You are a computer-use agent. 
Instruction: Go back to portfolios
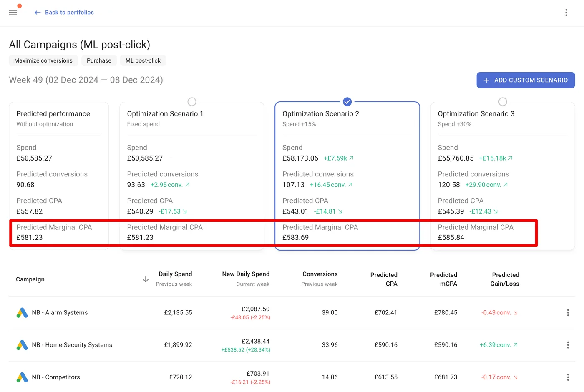click(x=64, y=13)
